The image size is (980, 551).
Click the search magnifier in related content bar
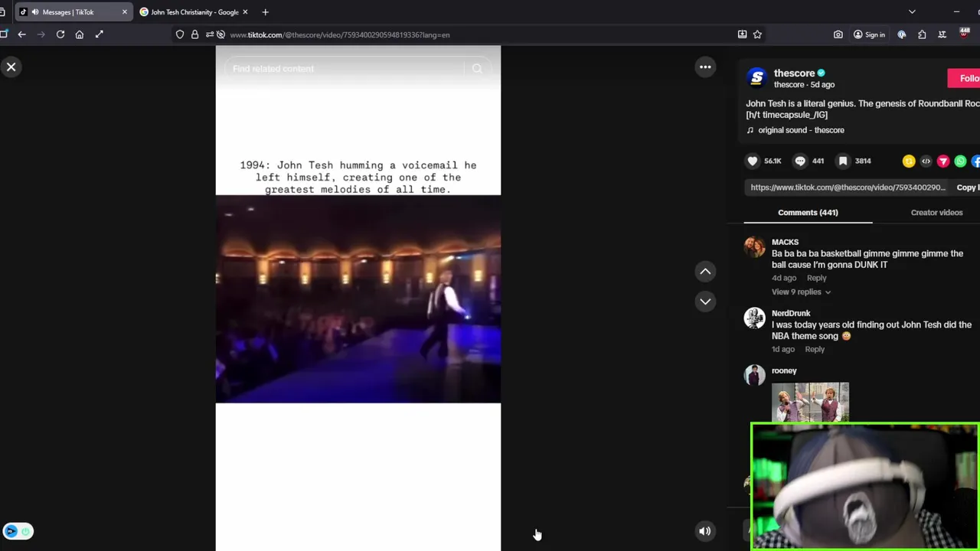477,69
